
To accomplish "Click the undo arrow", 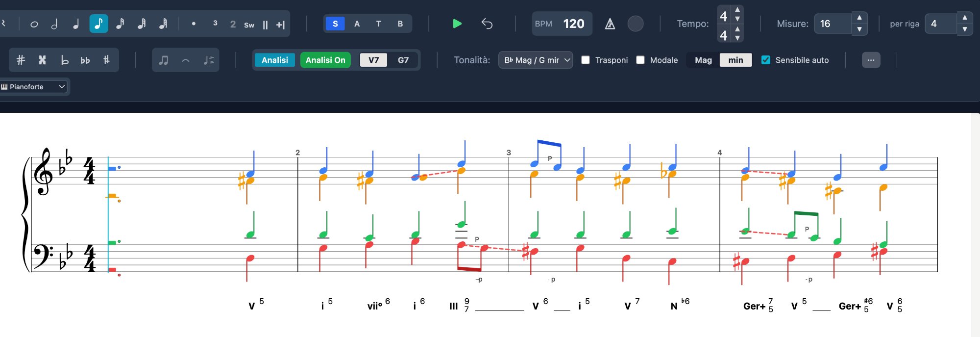I will pyautogui.click(x=487, y=24).
